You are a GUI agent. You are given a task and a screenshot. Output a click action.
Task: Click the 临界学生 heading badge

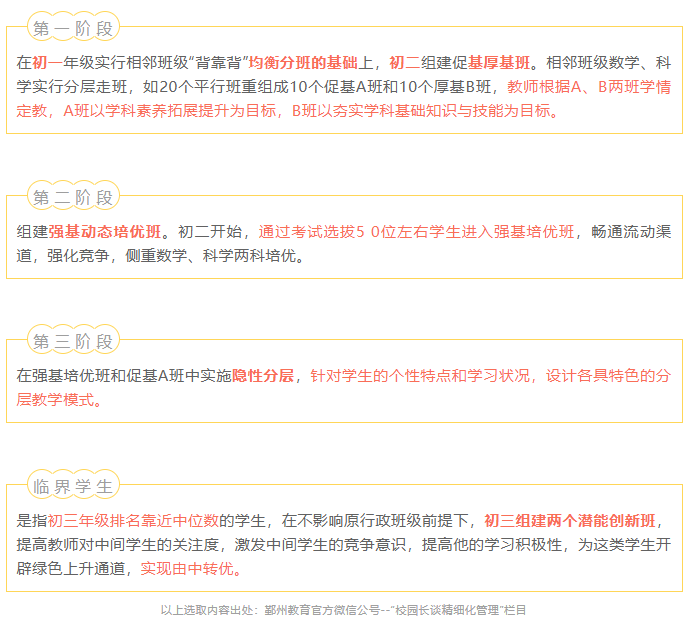point(73,486)
